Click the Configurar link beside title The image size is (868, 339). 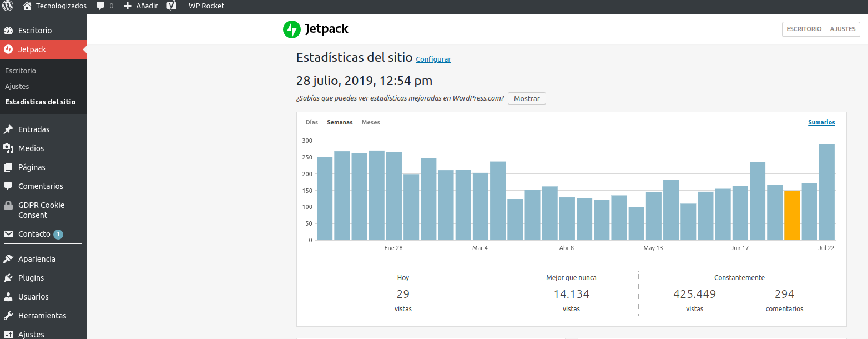433,59
